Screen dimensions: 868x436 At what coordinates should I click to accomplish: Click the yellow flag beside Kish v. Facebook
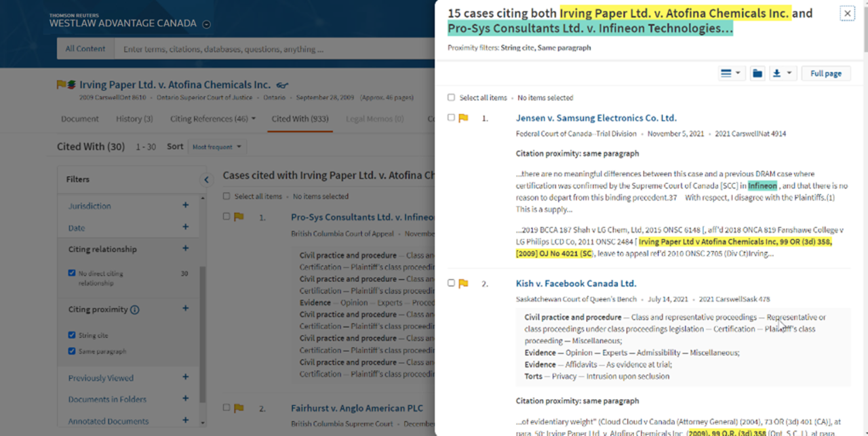464,283
